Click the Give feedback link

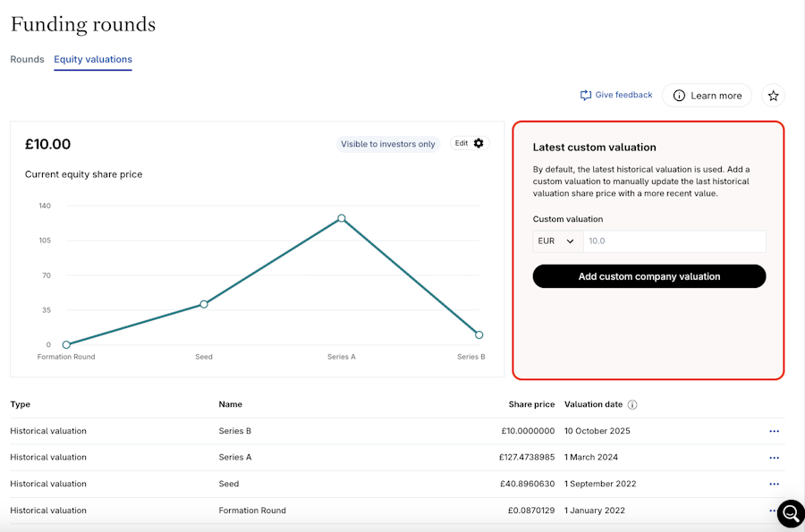[623, 95]
